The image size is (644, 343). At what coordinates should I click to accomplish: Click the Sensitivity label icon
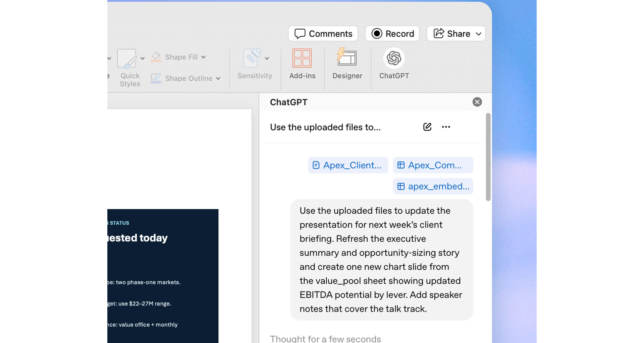click(x=253, y=58)
